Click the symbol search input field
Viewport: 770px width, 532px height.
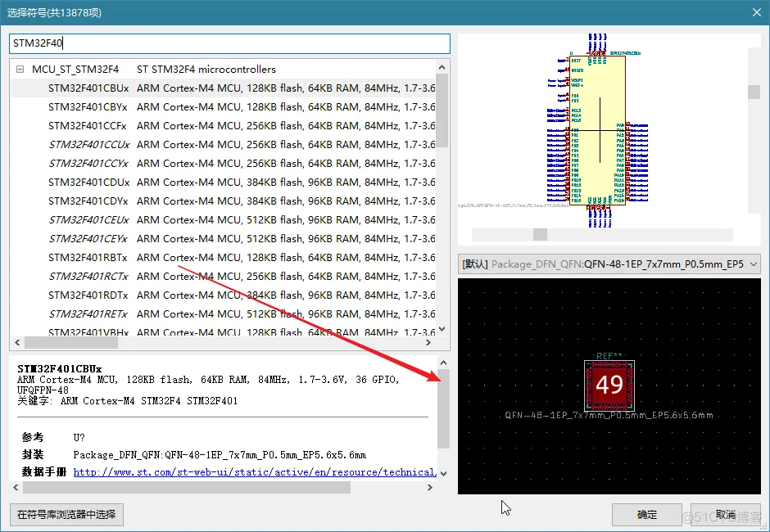(x=229, y=43)
